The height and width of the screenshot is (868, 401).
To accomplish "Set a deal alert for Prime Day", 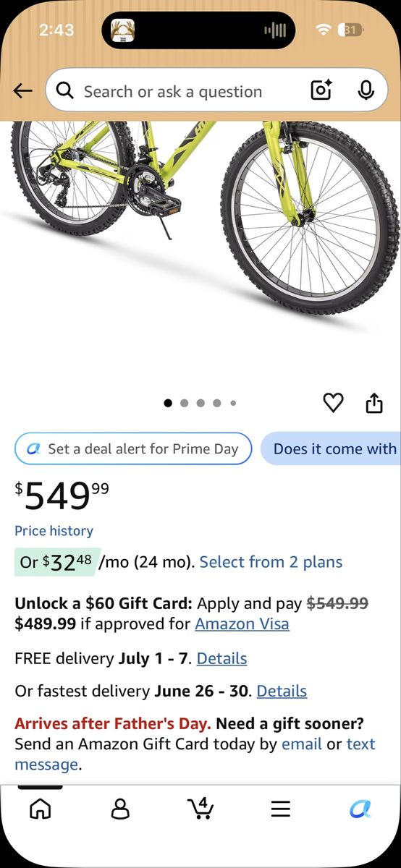I will click(133, 448).
